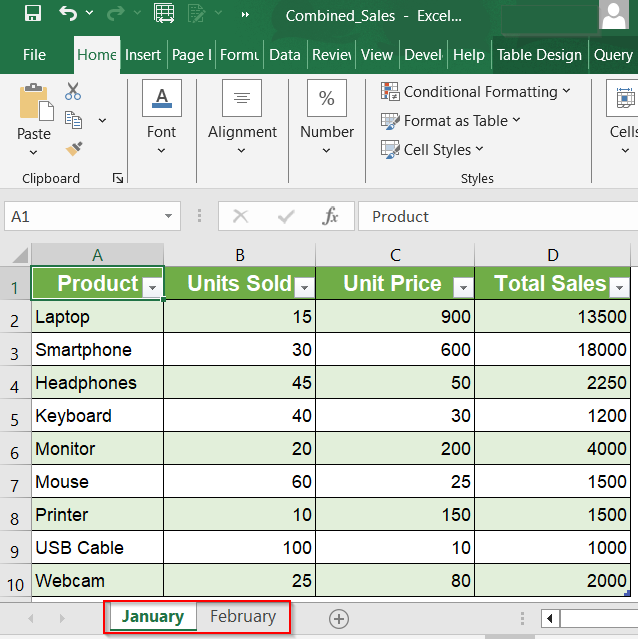Open the Page Layout tab

click(191, 55)
